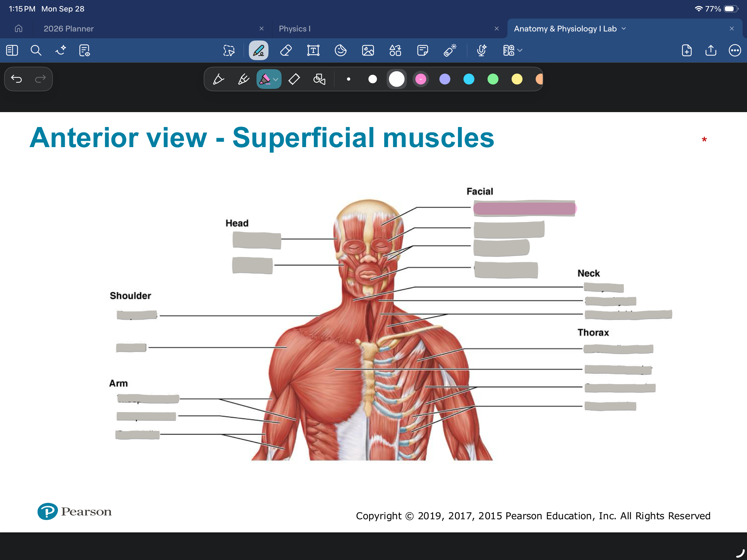Open the stickers tool
Image resolution: width=747 pixels, height=560 pixels.
click(x=341, y=50)
